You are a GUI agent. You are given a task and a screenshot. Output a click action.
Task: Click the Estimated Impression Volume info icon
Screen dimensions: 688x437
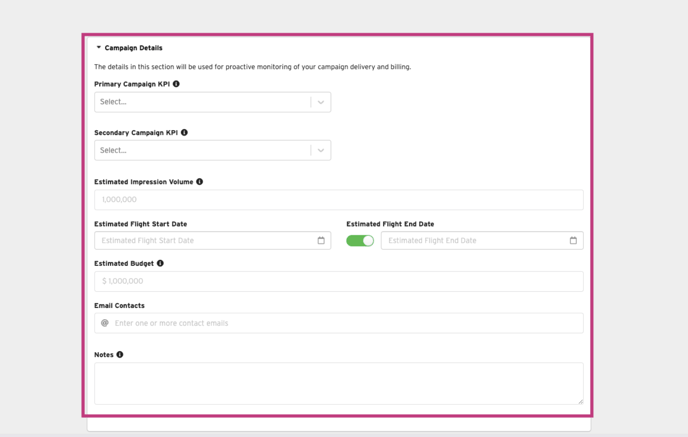200,182
